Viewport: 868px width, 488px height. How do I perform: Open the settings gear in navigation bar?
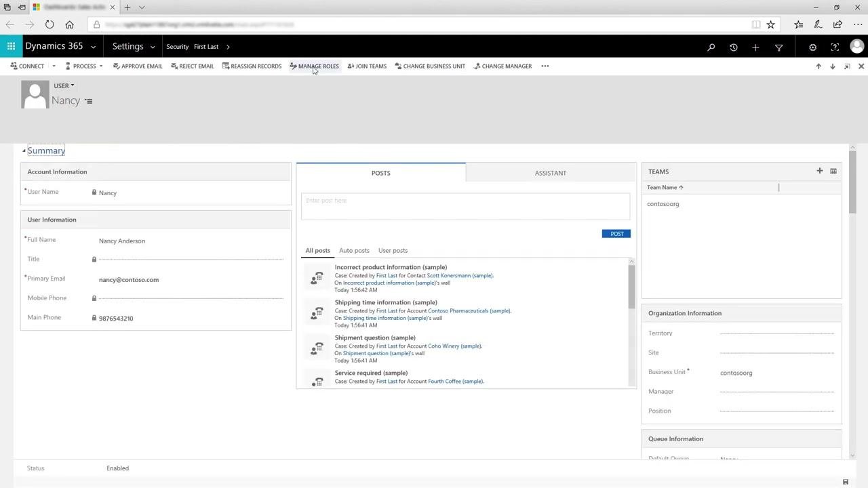click(812, 47)
